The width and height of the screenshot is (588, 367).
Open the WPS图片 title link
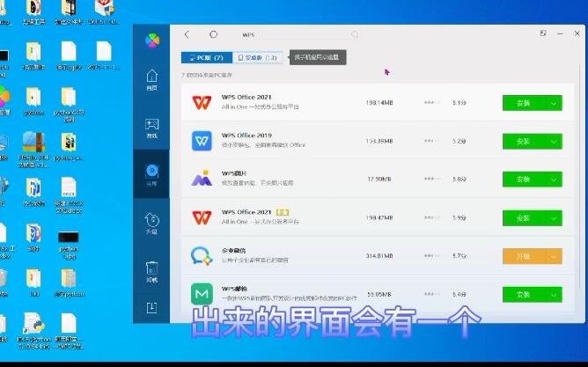(234, 173)
